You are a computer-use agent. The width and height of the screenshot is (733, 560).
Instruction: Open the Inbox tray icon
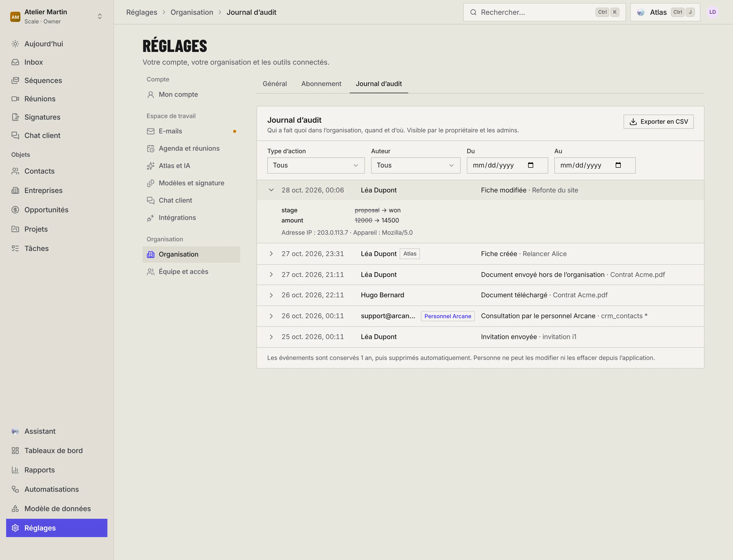[x=15, y=62]
